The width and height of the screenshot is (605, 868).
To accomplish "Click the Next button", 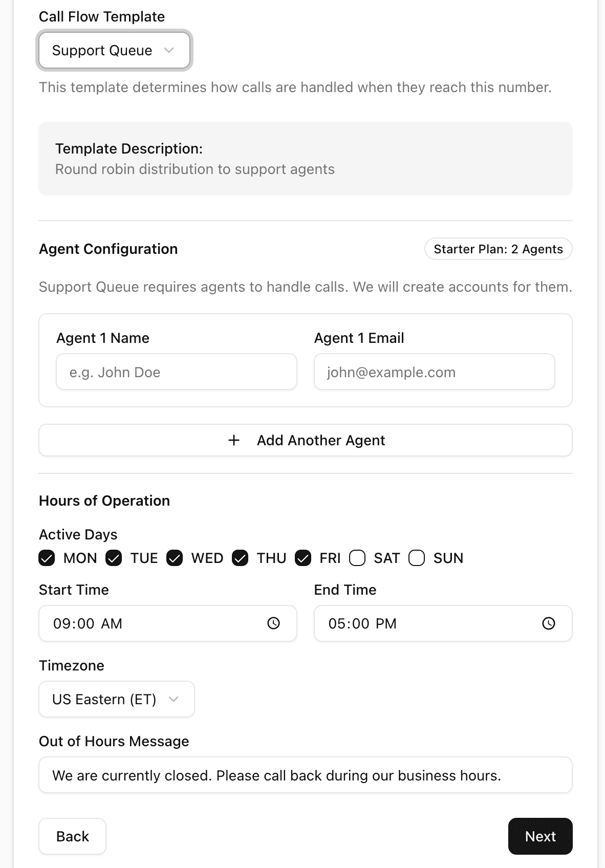I will [x=540, y=836].
